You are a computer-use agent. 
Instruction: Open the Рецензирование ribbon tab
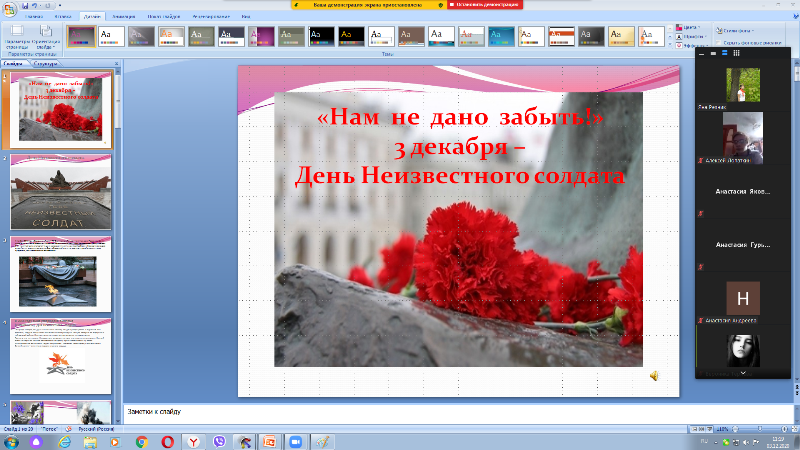pos(211,16)
